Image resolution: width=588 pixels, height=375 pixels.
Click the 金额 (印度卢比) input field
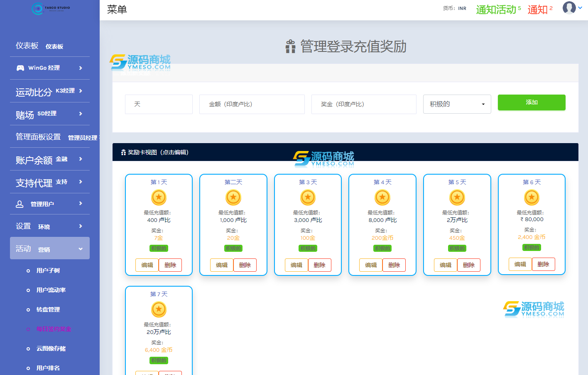pyautogui.click(x=252, y=104)
